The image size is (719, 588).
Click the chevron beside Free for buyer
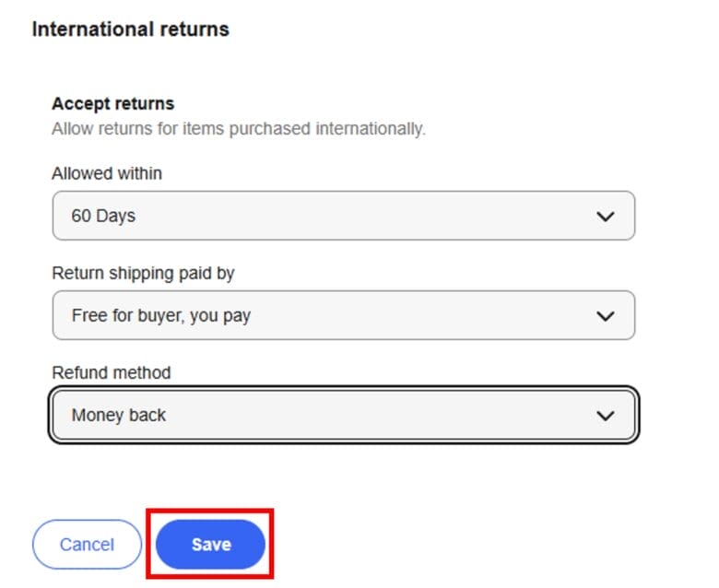(x=605, y=316)
